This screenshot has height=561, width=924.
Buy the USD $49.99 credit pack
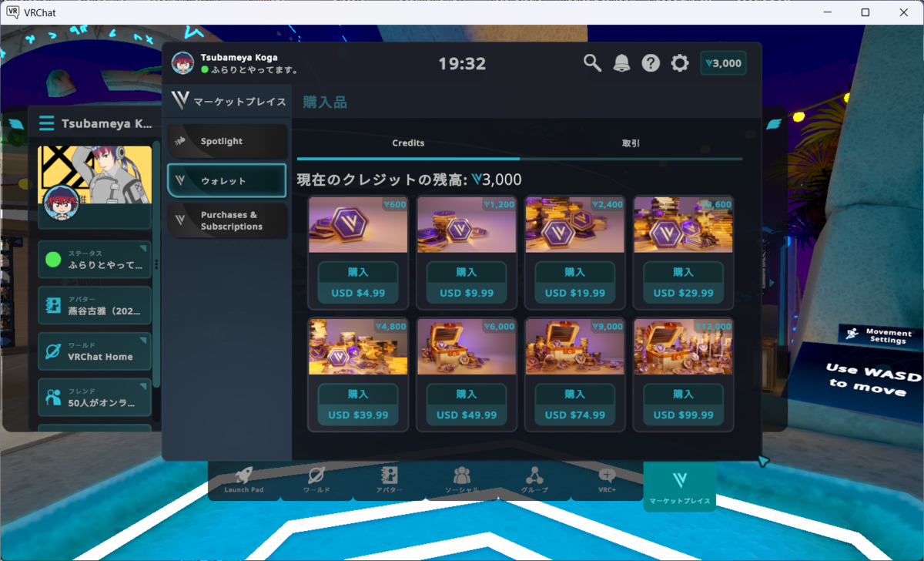(x=467, y=405)
